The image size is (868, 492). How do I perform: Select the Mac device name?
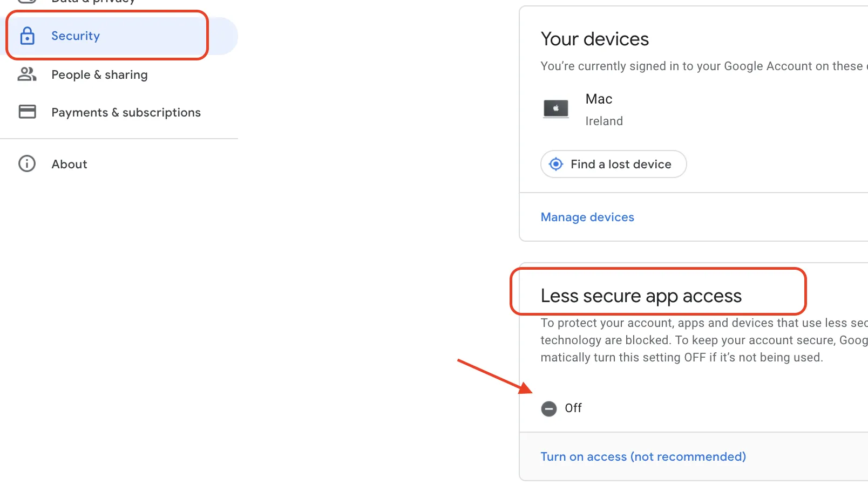click(599, 99)
